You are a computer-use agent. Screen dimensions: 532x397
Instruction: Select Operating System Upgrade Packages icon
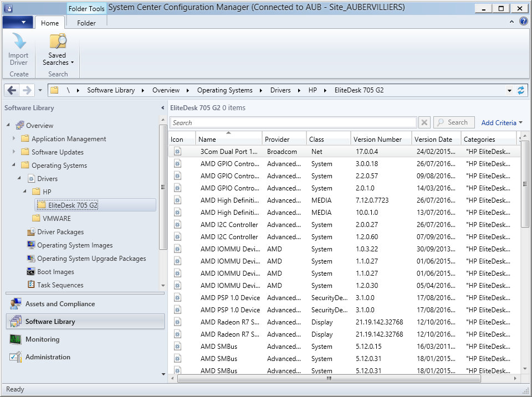click(31, 259)
